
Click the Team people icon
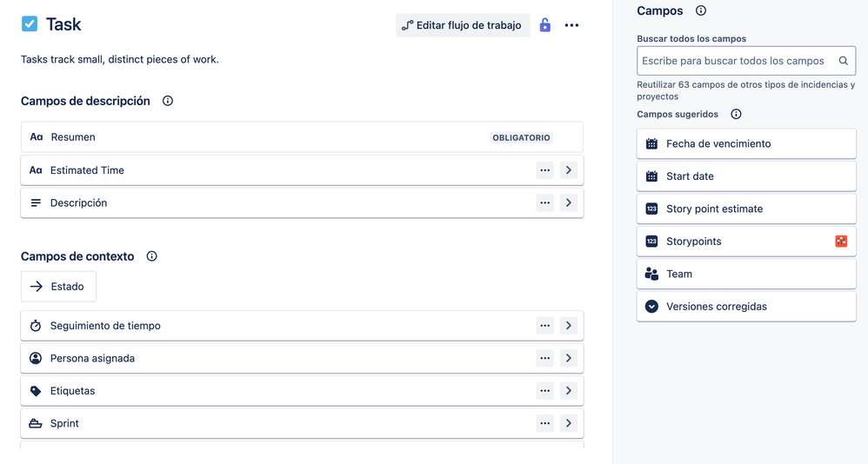point(652,275)
